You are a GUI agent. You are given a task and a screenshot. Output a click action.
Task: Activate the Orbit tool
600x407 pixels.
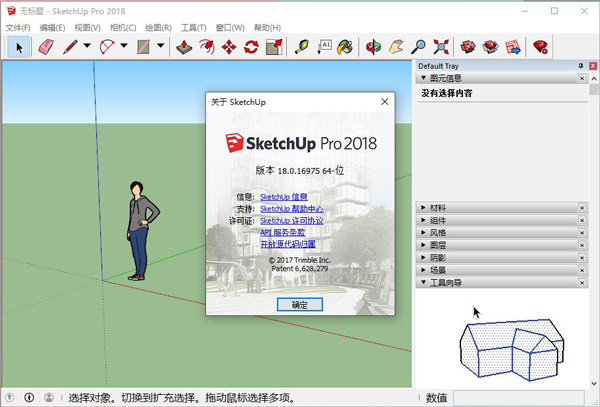point(373,47)
